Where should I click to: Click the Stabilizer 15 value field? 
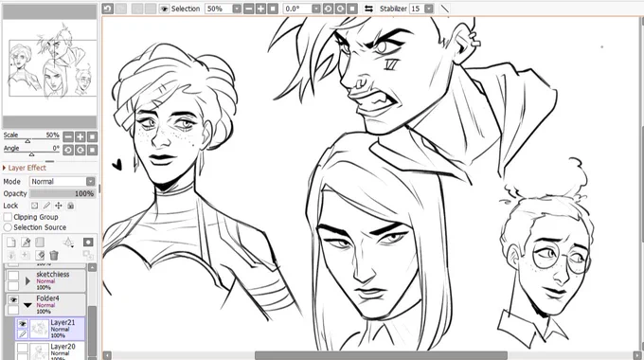pyautogui.click(x=417, y=9)
